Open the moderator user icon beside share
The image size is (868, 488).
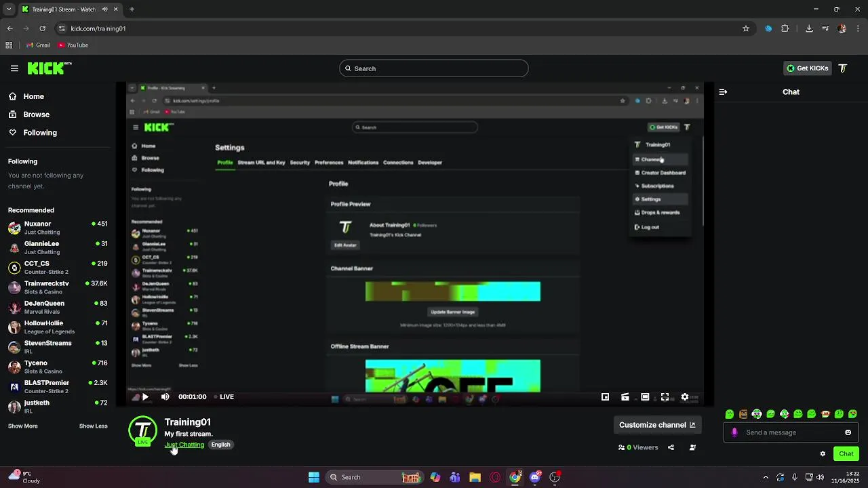pos(692,447)
